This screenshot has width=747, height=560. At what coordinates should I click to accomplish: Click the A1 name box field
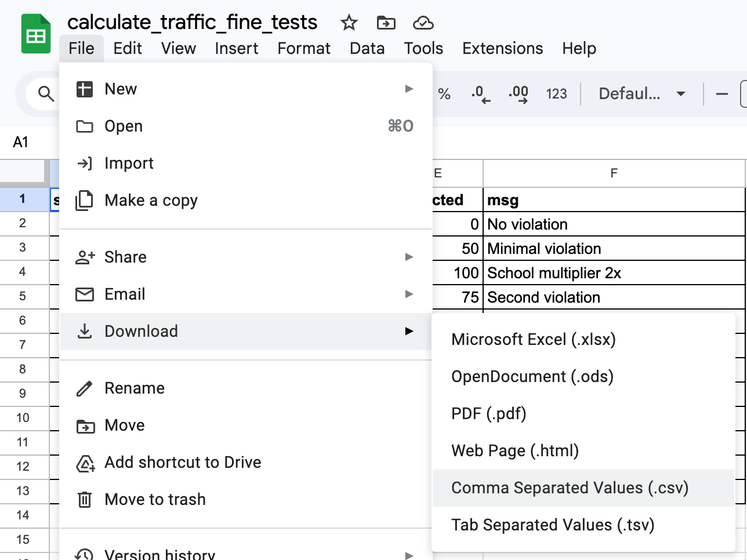click(21, 143)
